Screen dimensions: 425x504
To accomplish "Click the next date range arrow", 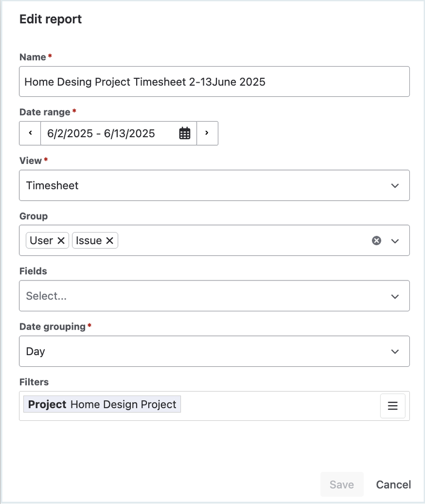I will pos(207,133).
